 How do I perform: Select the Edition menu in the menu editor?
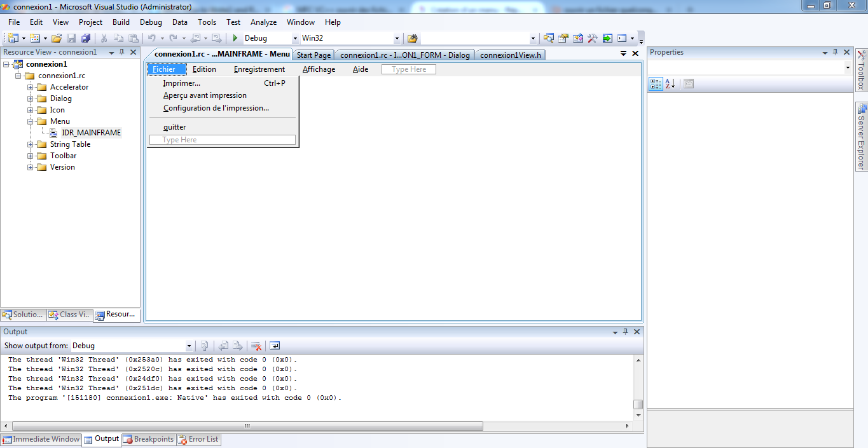[x=204, y=69]
